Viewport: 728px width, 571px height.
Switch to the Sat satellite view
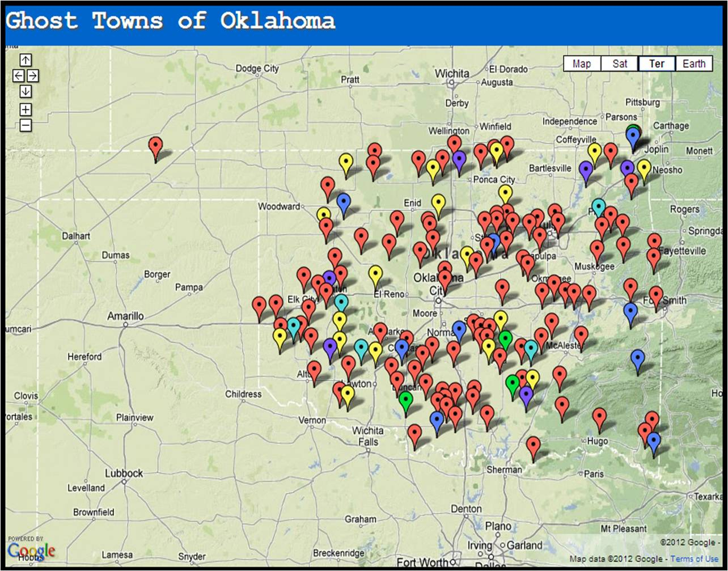tap(620, 64)
